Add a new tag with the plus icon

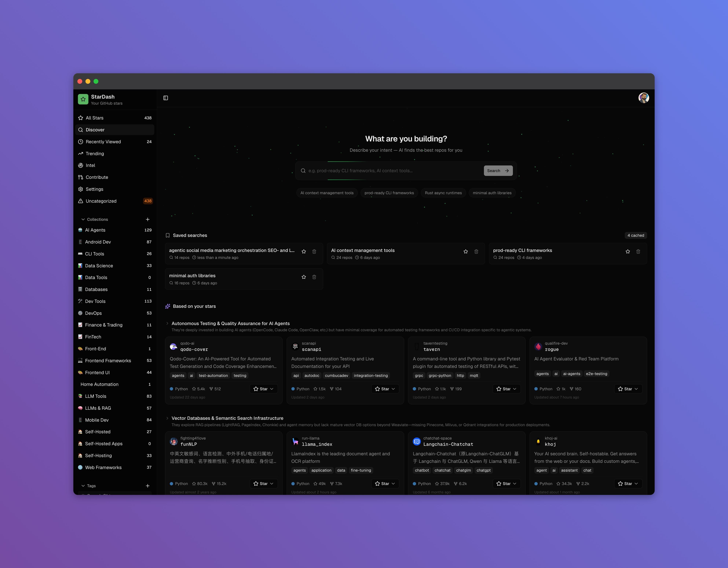click(148, 486)
